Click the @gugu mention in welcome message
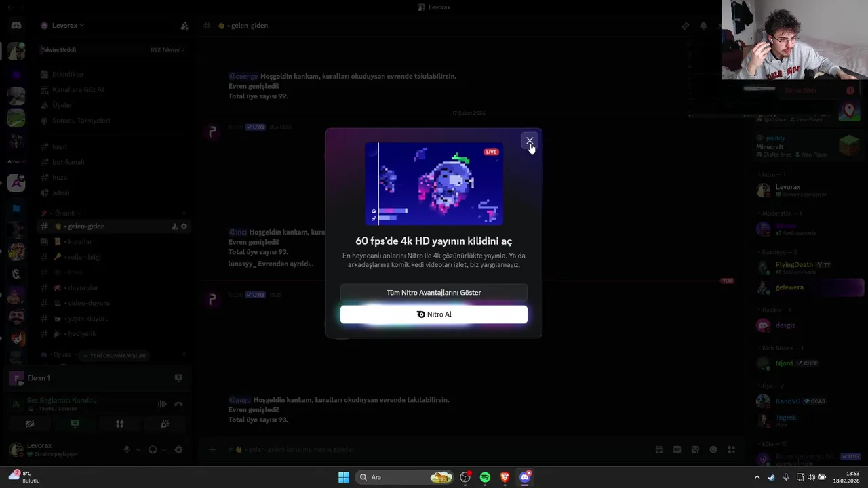This screenshot has width=868, height=488. click(239, 400)
